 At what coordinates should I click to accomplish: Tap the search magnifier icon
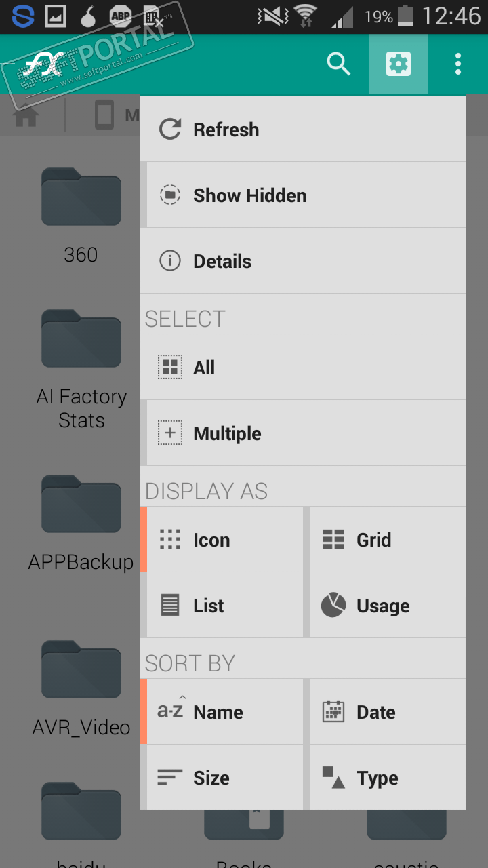pyautogui.click(x=338, y=64)
